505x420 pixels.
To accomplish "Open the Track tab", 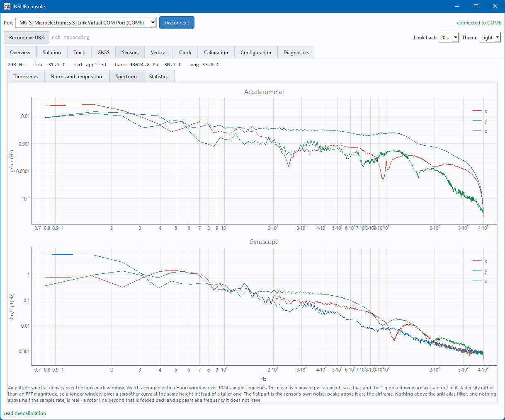I will 79,53.
